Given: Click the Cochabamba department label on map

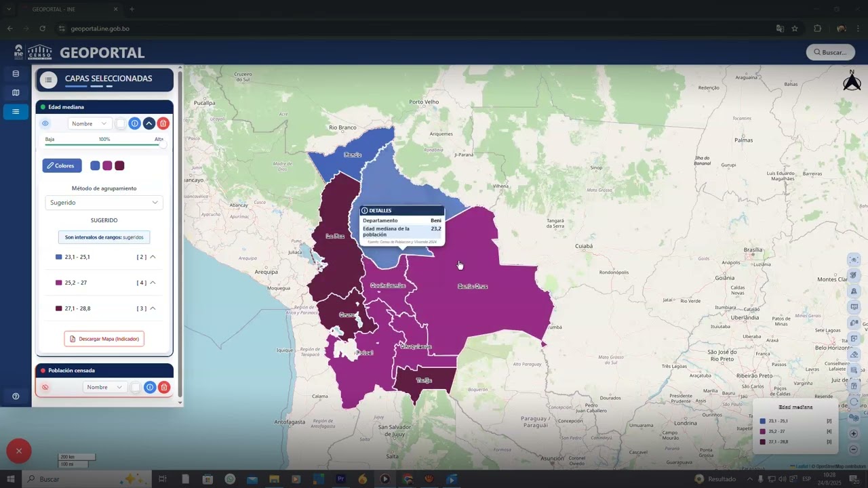Looking at the screenshot, I should point(388,285).
